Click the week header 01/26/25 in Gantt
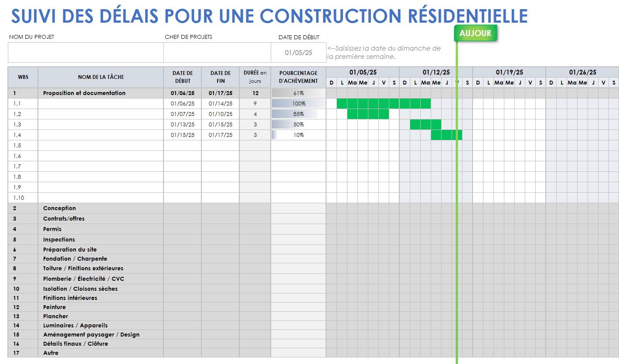Screen dimensions: 619x364 [582, 72]
